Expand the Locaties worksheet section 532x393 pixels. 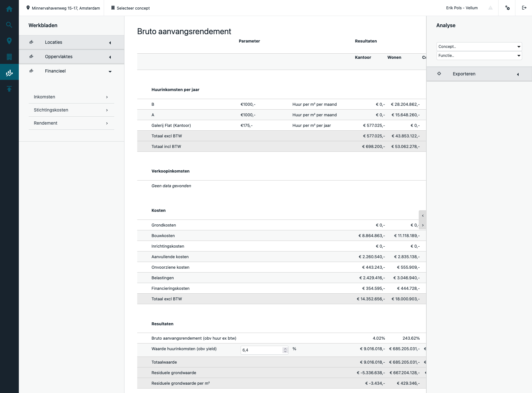click(x=71, y=42)
